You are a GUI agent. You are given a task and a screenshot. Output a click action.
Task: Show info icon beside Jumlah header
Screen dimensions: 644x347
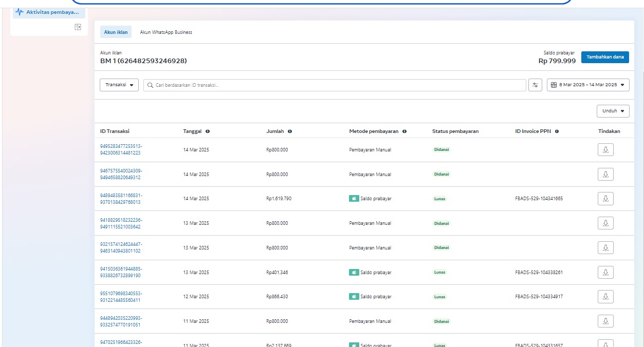290,131
